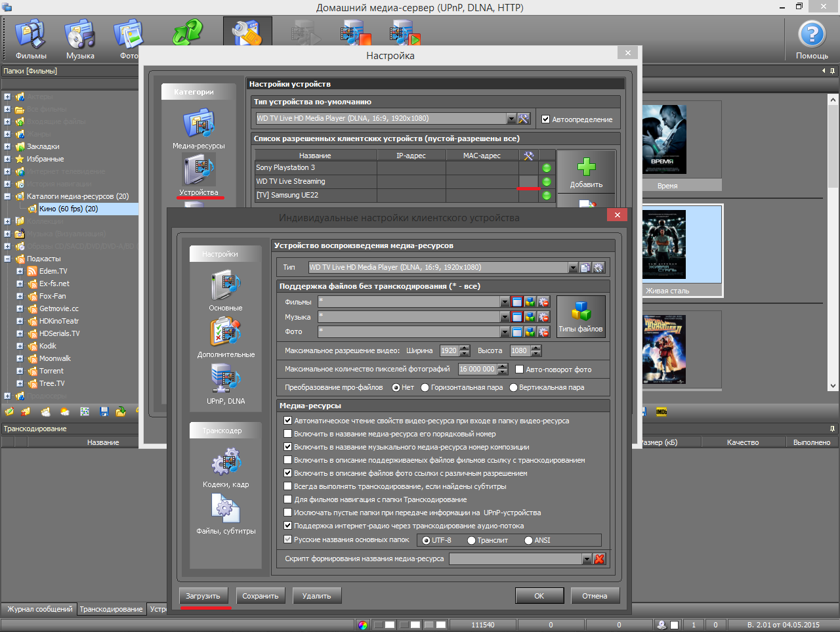Screen dimensions: 840x632
Task: Clear the script field with red X icon
Action: tap(599, 559)
